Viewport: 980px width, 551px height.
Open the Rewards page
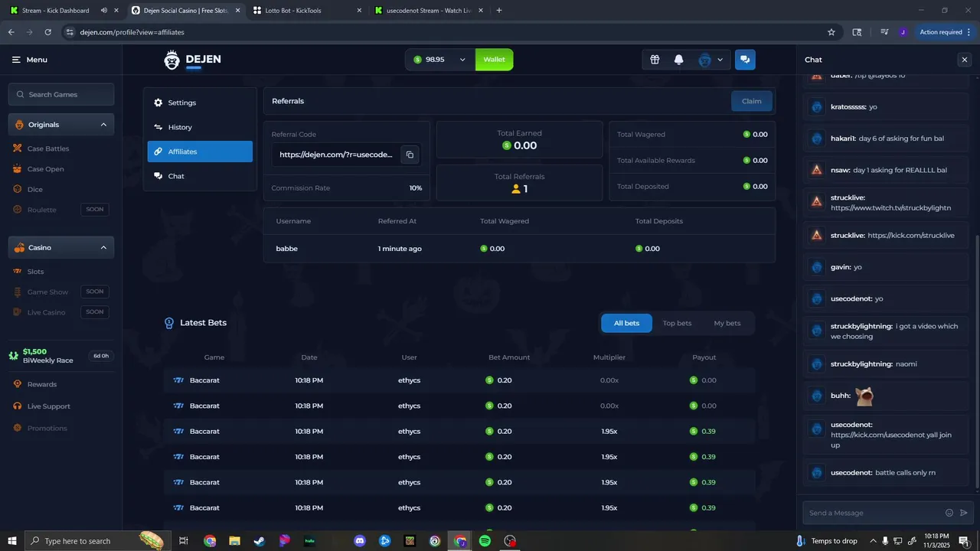(42, 384)
